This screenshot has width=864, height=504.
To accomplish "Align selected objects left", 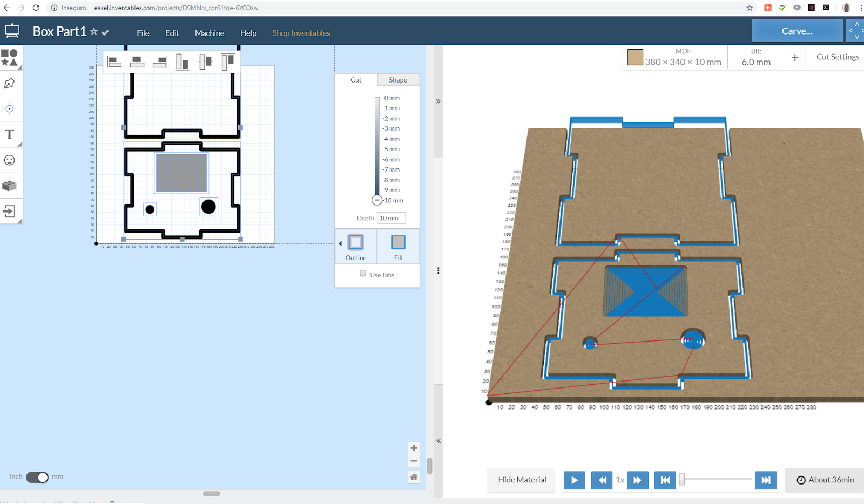I will 114,62.
